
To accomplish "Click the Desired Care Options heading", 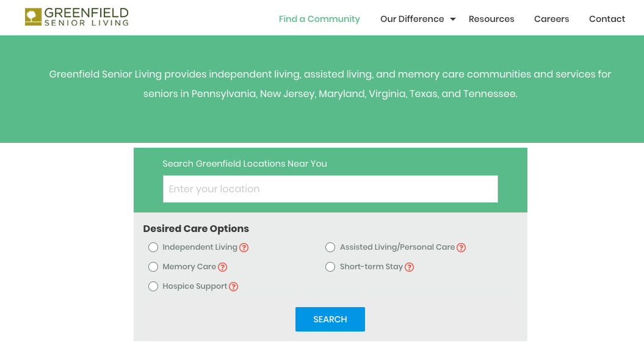I will click(196, 228).
